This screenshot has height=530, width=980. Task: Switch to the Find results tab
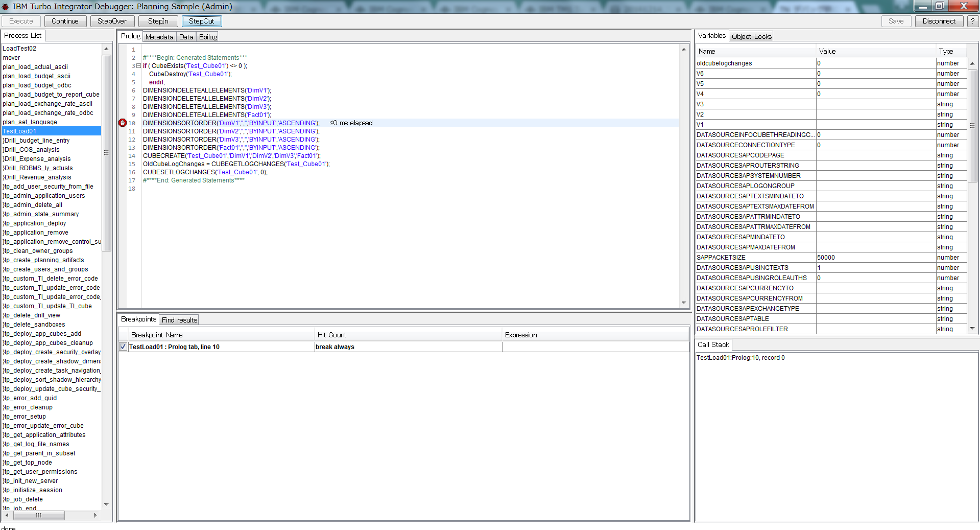click(x=179, y=319)
